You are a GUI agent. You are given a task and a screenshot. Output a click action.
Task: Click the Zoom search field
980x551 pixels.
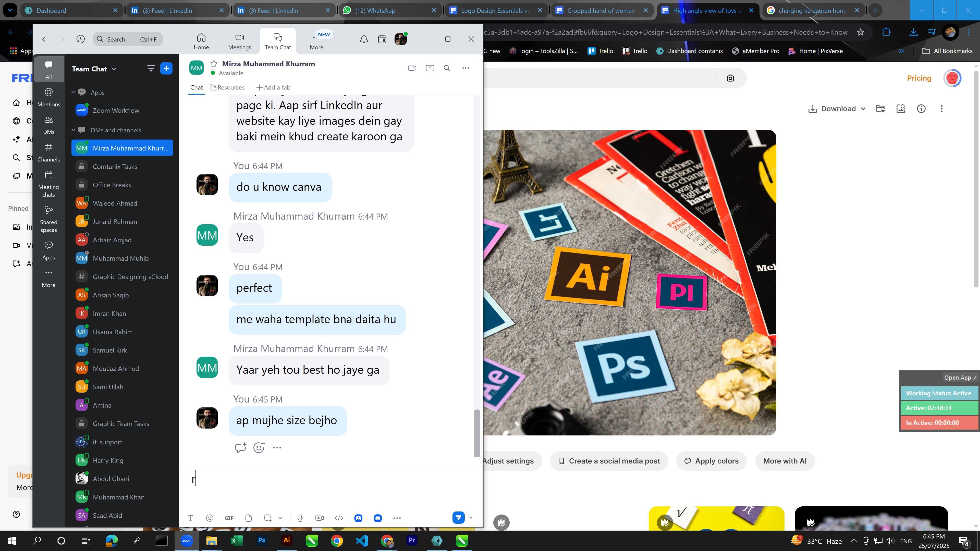click(128, 39)
